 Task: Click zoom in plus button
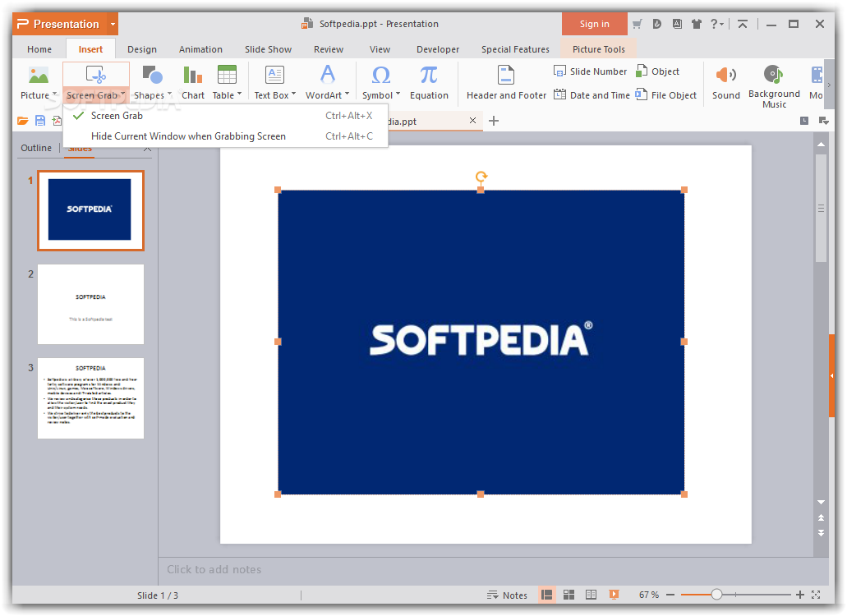click(x=800, y=595)
